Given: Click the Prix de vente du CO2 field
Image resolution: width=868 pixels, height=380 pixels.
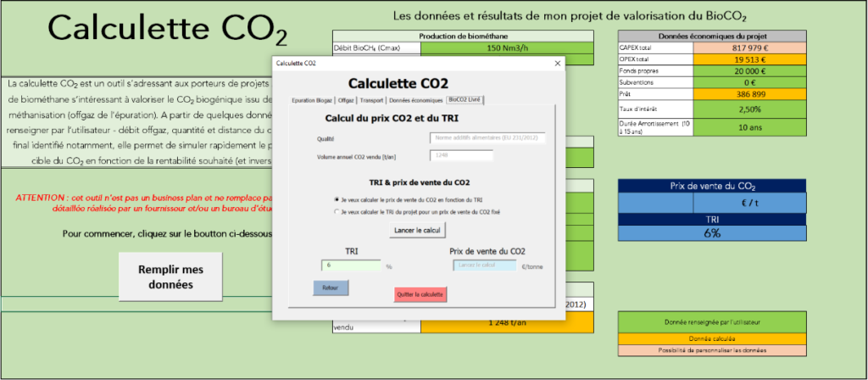Looking at the screenshot, I should [484, 265].
